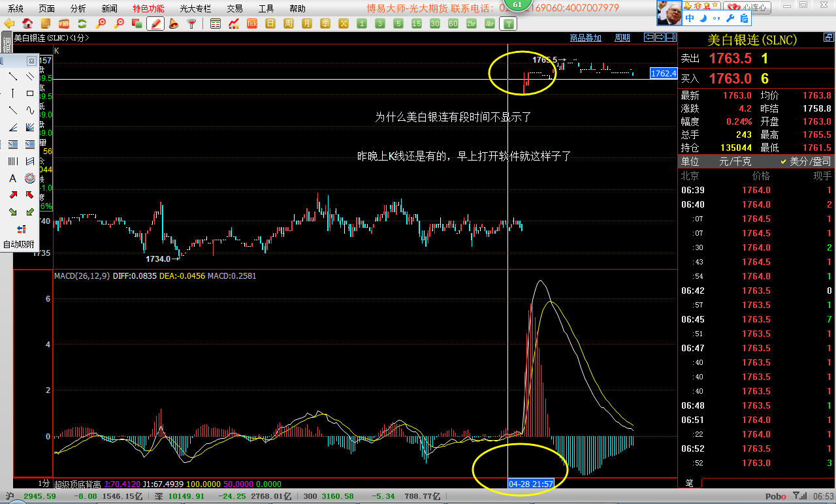Open the 特色功能 menu
Screen dimensions: 836x504
pos(148,8)
